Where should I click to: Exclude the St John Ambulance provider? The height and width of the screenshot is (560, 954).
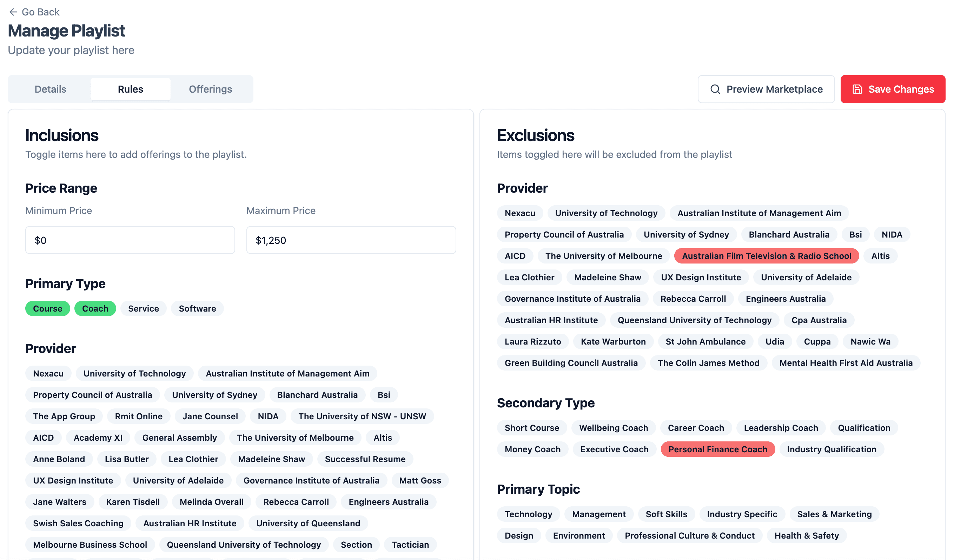(x=705, y=342)
